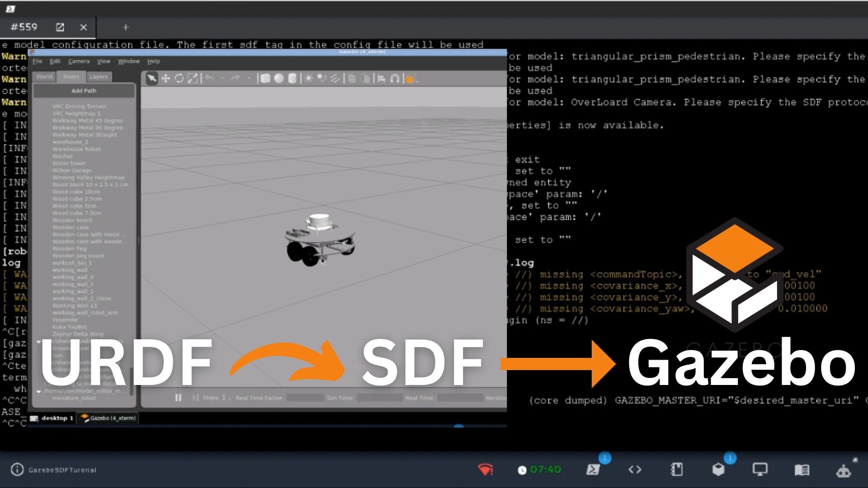The width and height of the screenshot is (868, 488).
Task: Select miniature_robot in model list
Action: (x=74, y=398)
